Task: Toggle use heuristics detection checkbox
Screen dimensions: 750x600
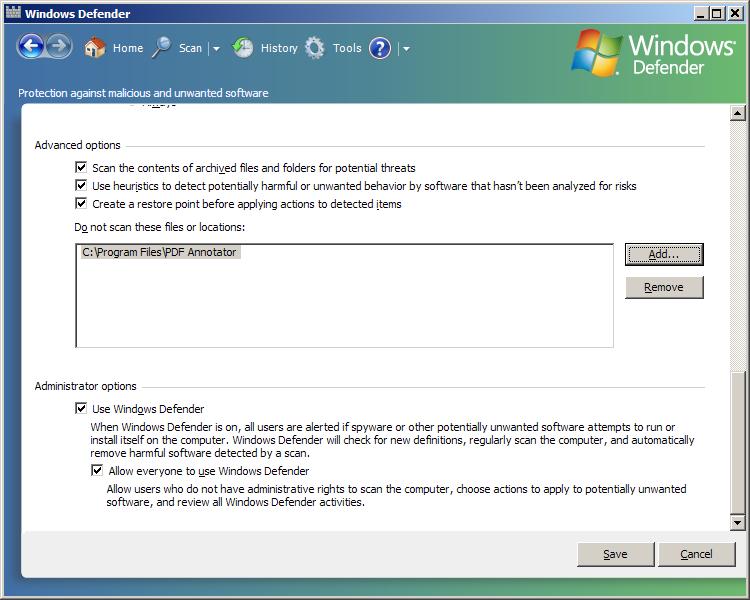Action: [x=81, y=186]
